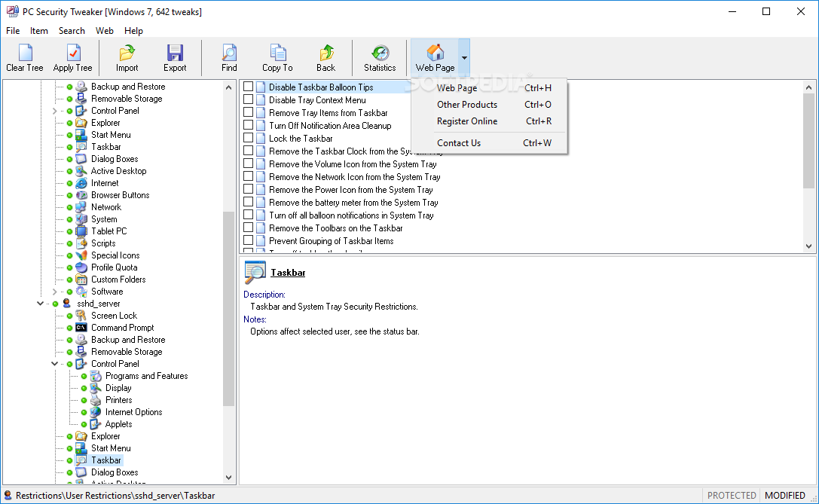Expand the upper Control Panel node
The height and width of the screenshot is (504, 819).
[x=54, y=111]
